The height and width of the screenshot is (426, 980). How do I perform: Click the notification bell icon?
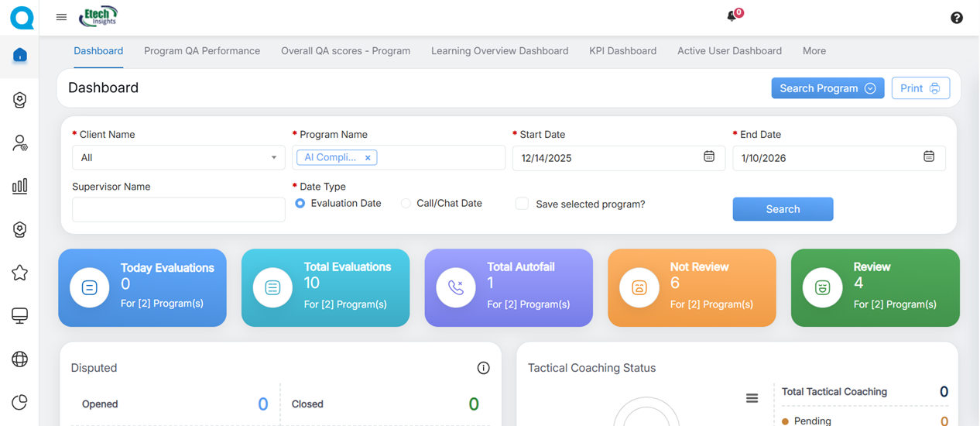click(732, 16)
